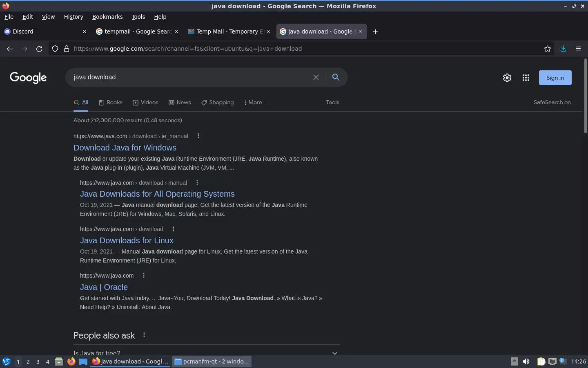Open the Bookmarks menu
Image resolution: width=588 pixels, height=368 pixels.
click(x=107, y=17)
